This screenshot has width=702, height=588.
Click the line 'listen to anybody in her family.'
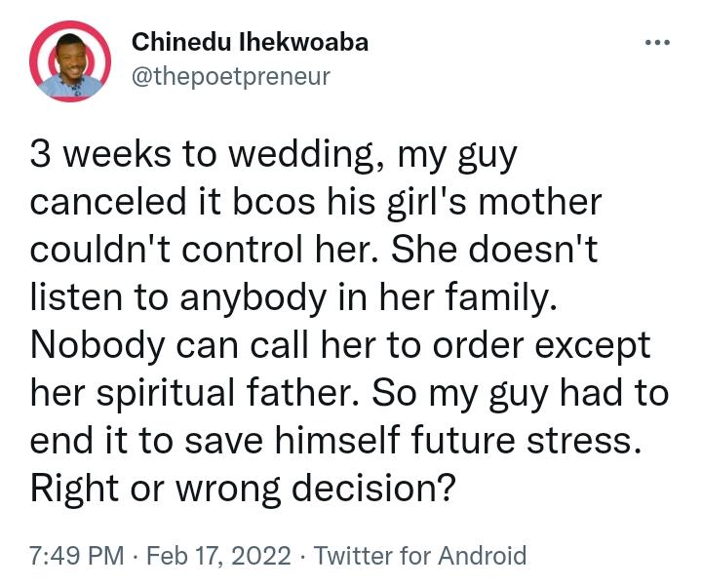click(x=293, y=298)
